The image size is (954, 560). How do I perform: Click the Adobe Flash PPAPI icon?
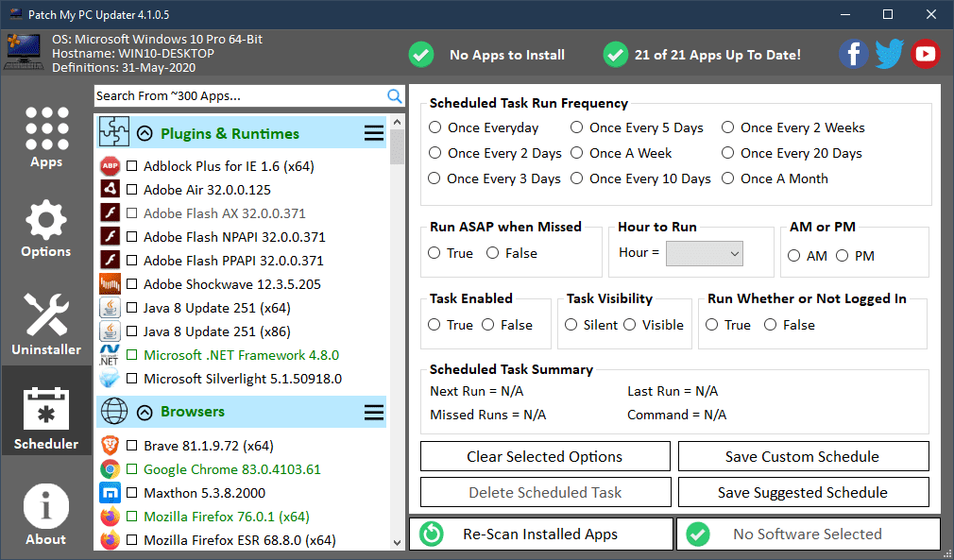111,261
